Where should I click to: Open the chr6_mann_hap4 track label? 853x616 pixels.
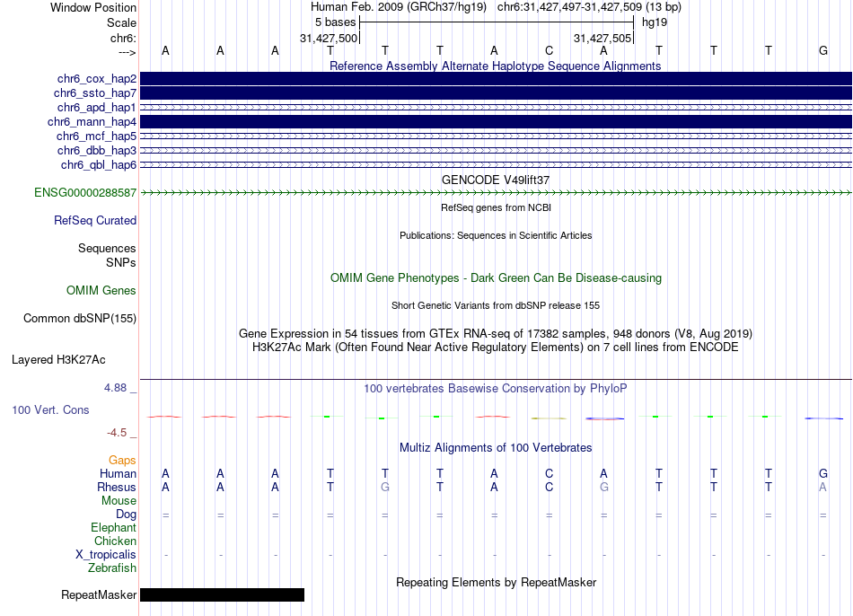(x=92, y=122)
